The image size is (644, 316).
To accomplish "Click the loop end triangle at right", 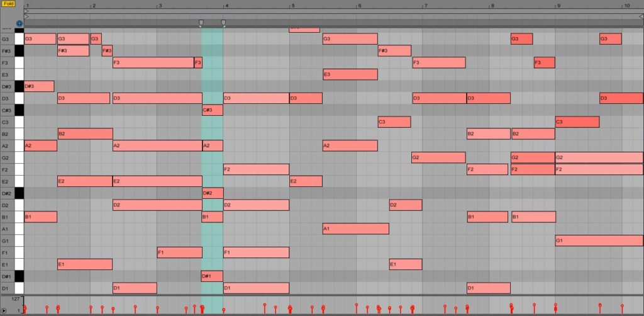I will point(641,17).
